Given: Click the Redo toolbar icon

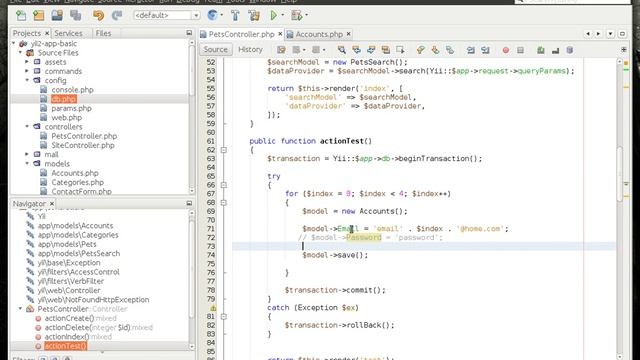Looking at the screenshot, I should [x=117, y=16].
